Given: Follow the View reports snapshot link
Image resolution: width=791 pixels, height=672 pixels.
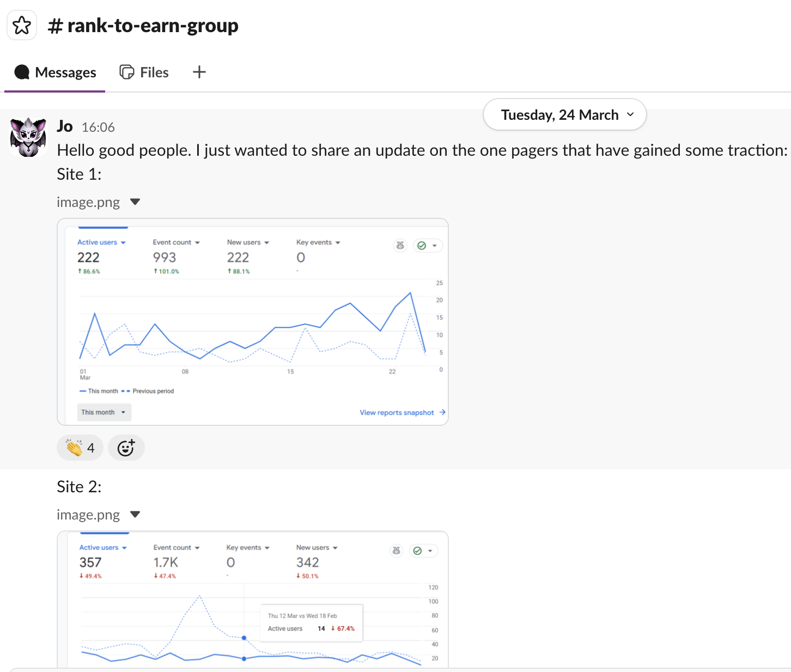Looking at the screenshot, I should (x=403, y=412).
